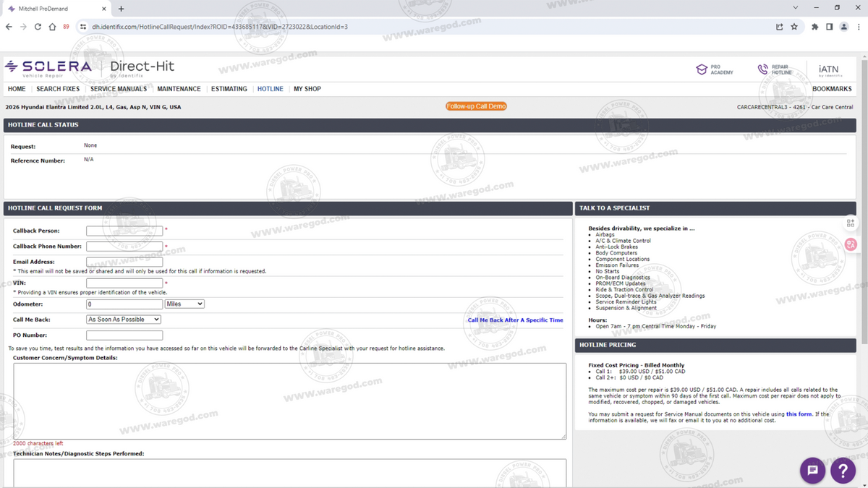Share this page from the address bar
Viewport: 868px width, 488px height.
(x=779, y=27)
